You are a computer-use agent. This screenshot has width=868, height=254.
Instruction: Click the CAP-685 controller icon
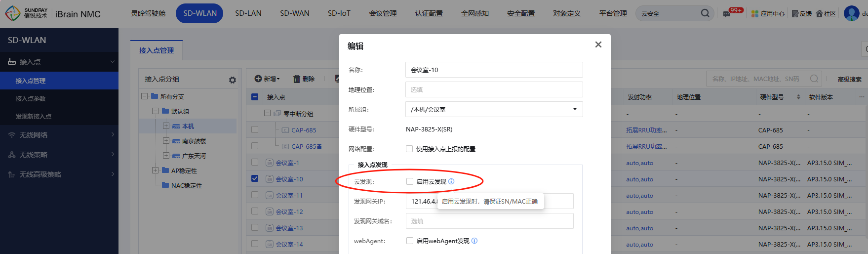click(285, 130)
